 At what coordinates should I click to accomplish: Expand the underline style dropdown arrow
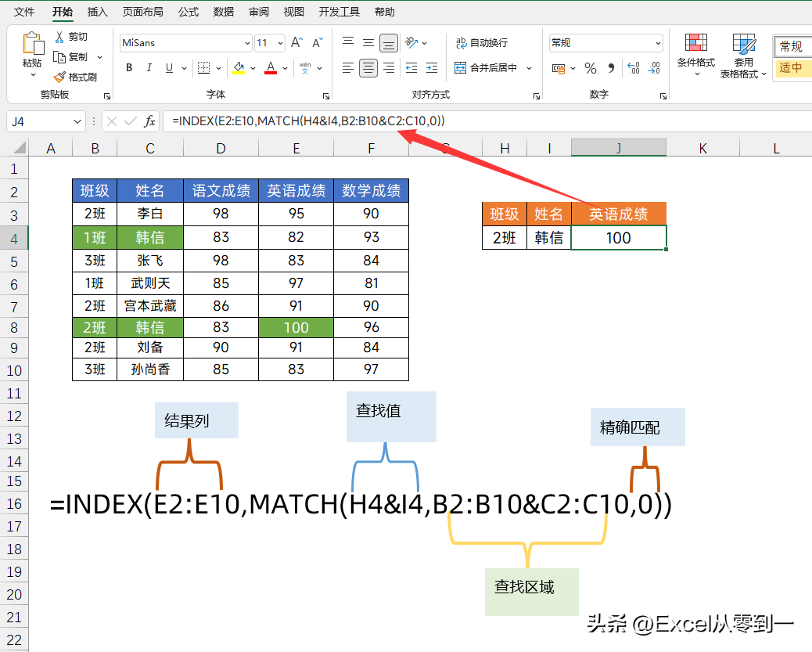(x=184, y=68)
